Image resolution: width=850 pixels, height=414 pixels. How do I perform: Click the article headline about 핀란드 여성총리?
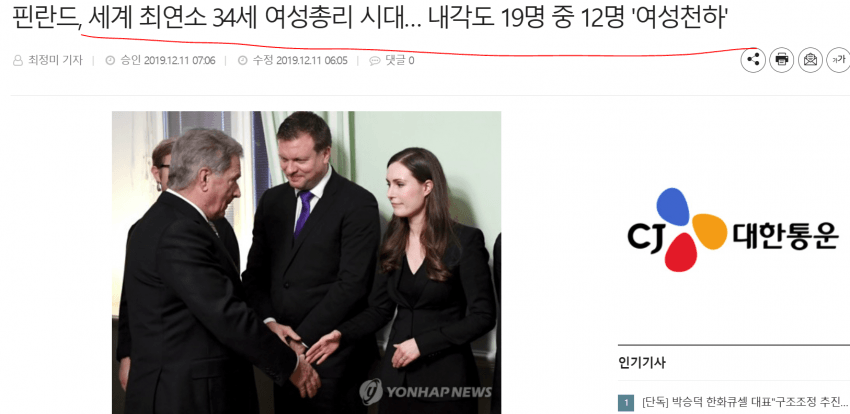coord(370,18)
